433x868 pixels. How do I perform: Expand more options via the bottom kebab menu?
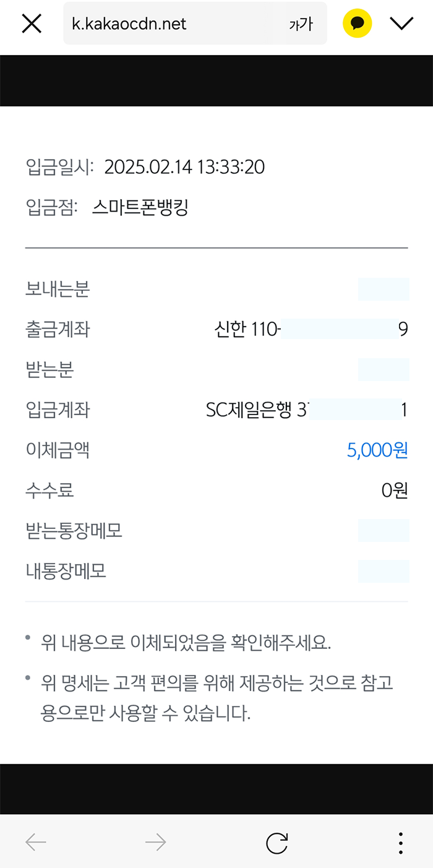tap(400, 842)
